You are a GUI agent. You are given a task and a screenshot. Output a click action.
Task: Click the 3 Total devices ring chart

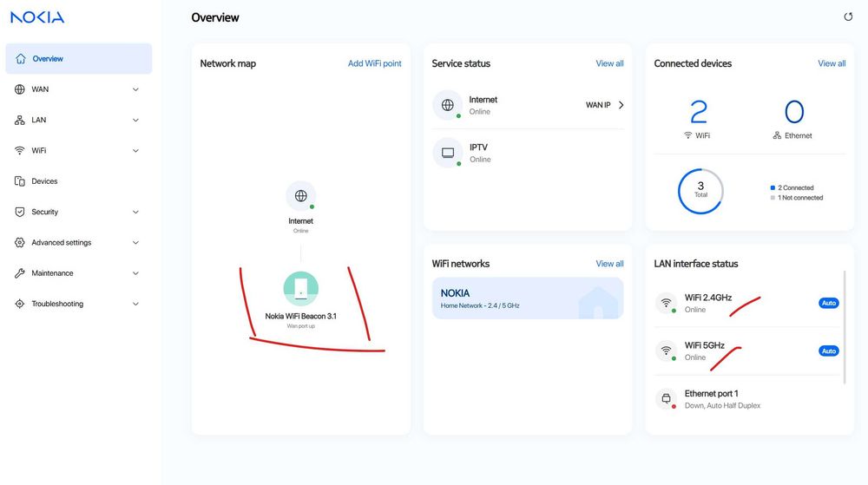[700, 191]
